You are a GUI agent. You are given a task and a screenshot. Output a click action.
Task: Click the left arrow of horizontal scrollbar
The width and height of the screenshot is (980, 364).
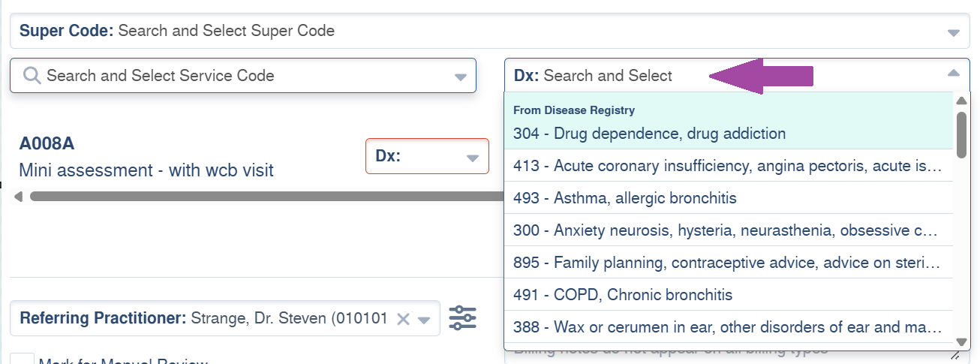[x=18, y=197]
